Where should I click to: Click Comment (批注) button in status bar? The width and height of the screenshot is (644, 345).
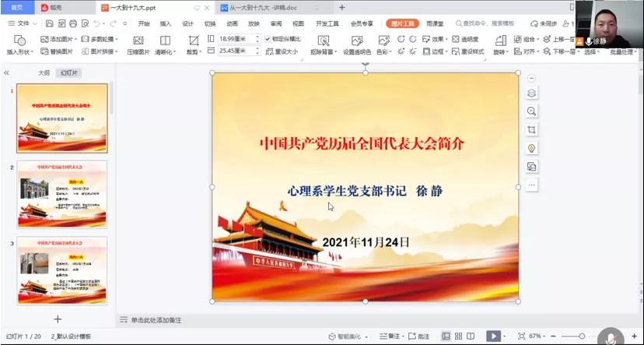(419, 336)
